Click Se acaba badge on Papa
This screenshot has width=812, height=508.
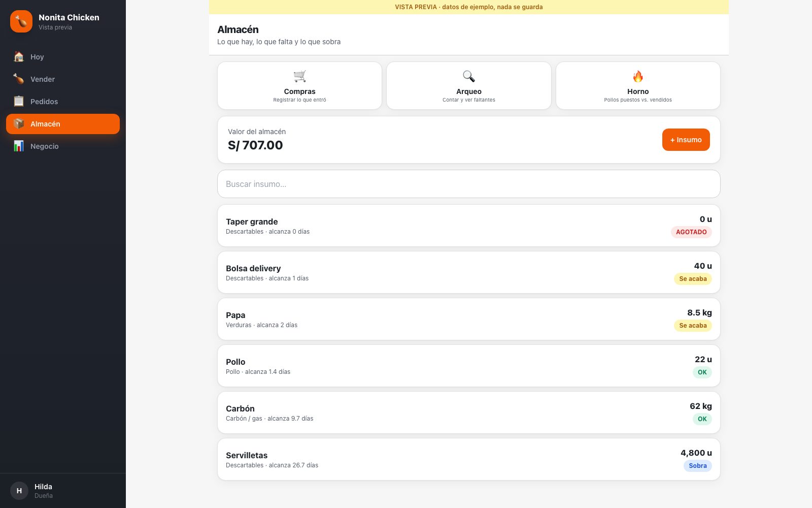click(693, 326)
